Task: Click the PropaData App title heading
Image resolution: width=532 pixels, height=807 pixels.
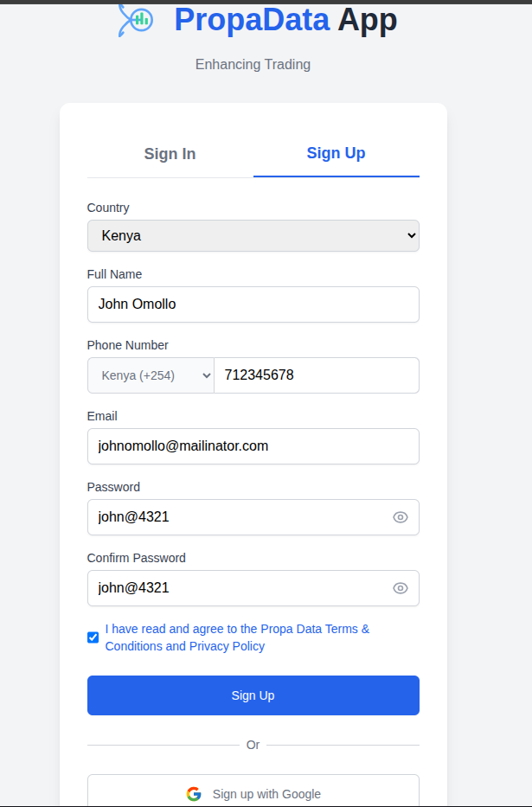Action: 285,19
